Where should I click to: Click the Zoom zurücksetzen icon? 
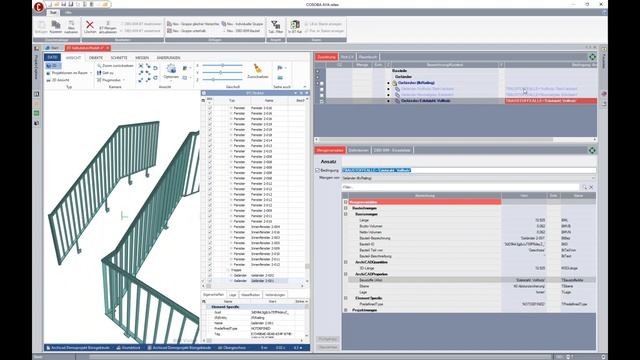coord(99,65)
